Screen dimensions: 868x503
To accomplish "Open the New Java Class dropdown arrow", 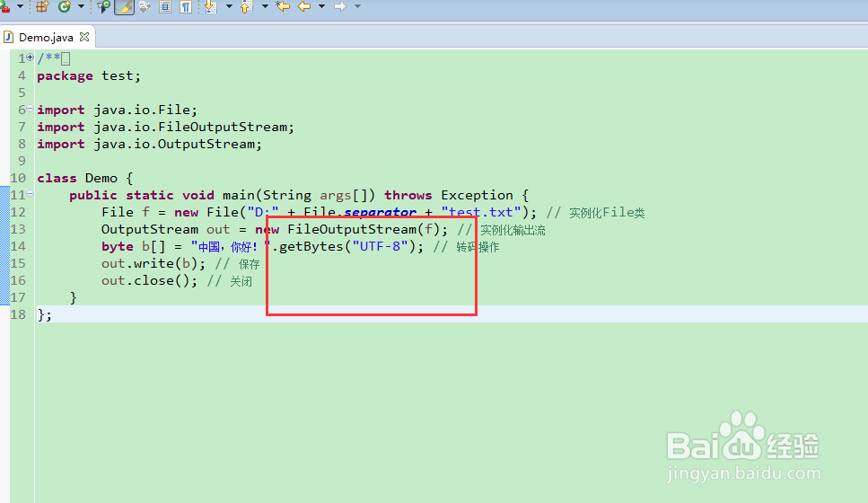I will click(x=81, y=6).
